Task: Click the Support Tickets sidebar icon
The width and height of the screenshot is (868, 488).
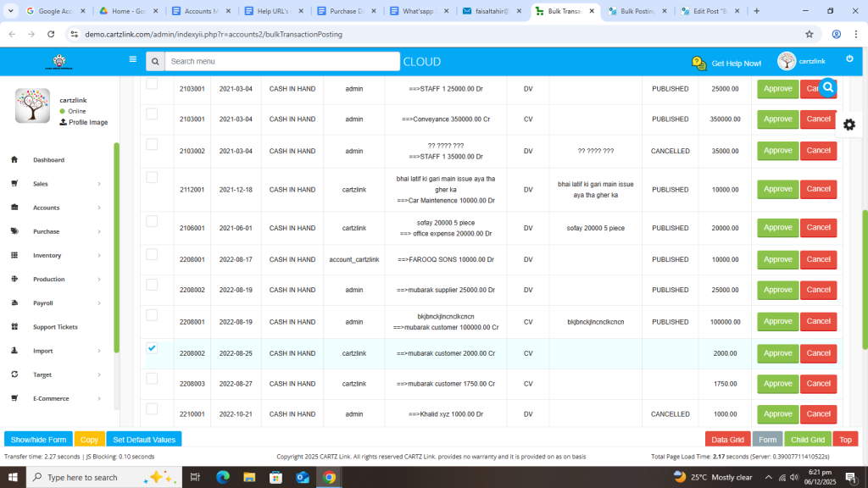Action: 14,327
